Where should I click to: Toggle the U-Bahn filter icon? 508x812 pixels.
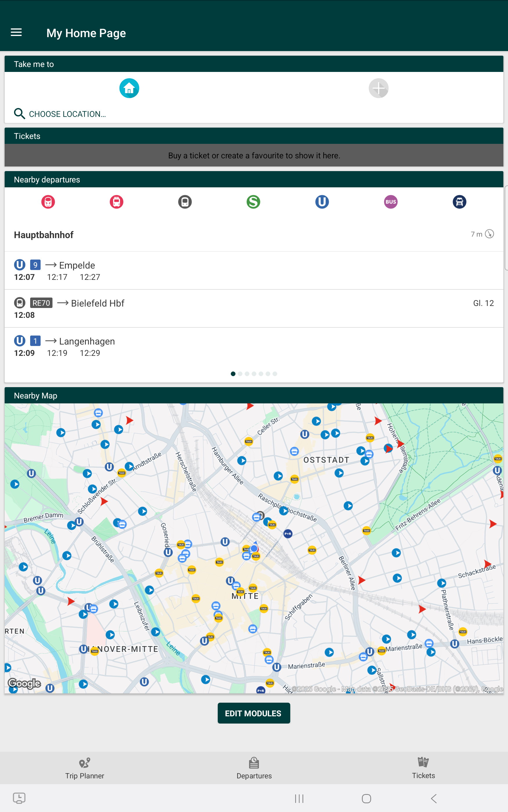322,202
